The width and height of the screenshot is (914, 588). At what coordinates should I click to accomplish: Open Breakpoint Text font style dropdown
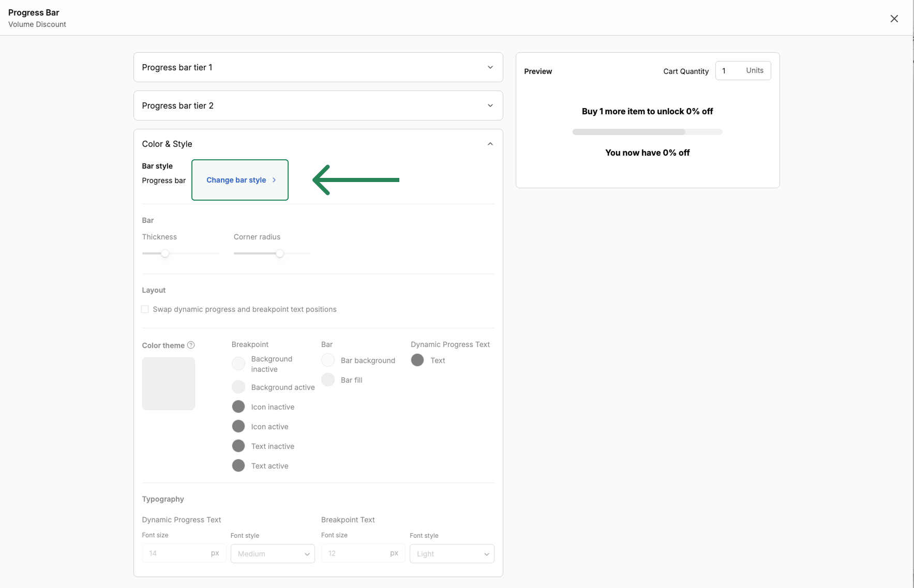452,553
